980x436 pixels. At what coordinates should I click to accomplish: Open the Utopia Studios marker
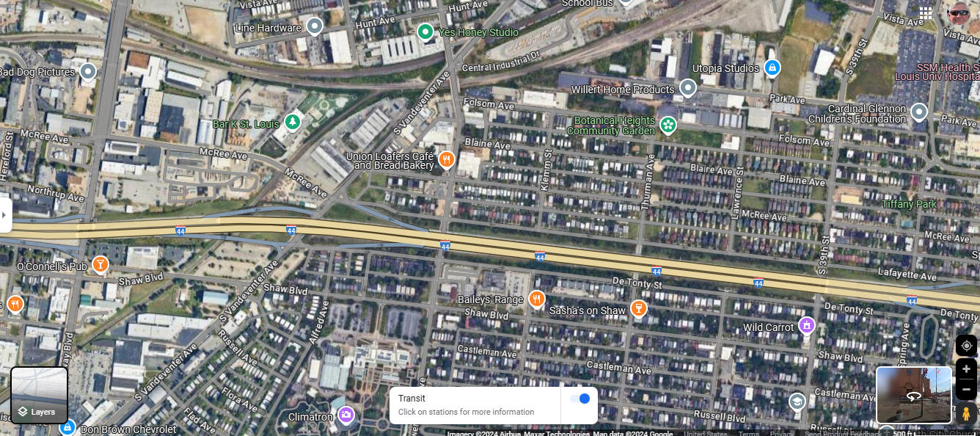pos(772,68)
